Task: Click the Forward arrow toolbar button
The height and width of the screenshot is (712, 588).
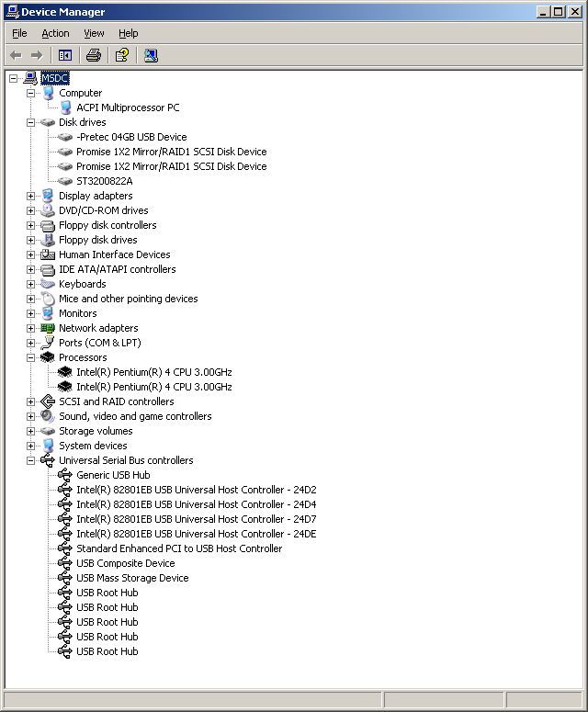Action: point(37,55)
